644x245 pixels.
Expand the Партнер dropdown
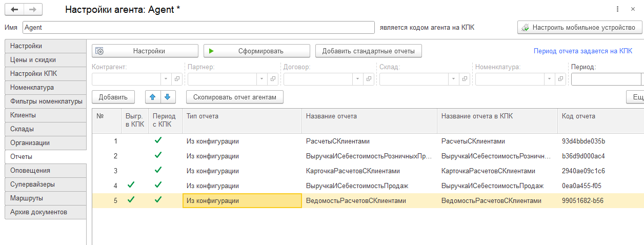pyautogui.click(x=262, y=79)
